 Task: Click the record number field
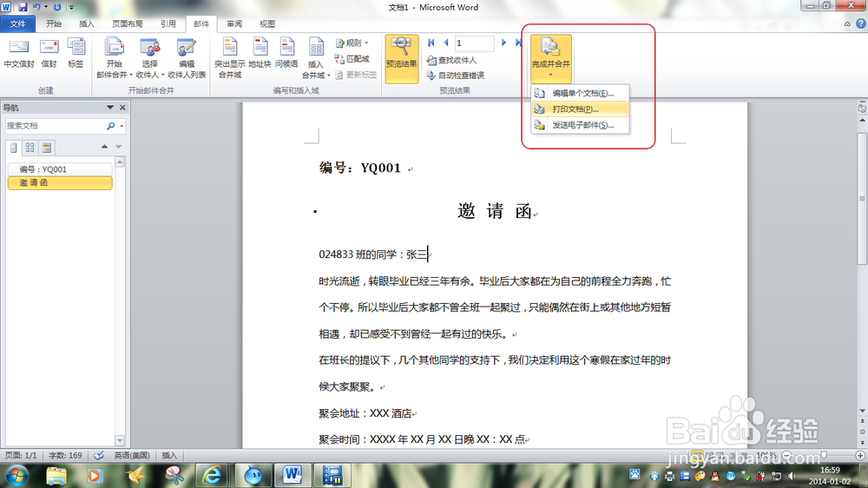coord(474,43)
